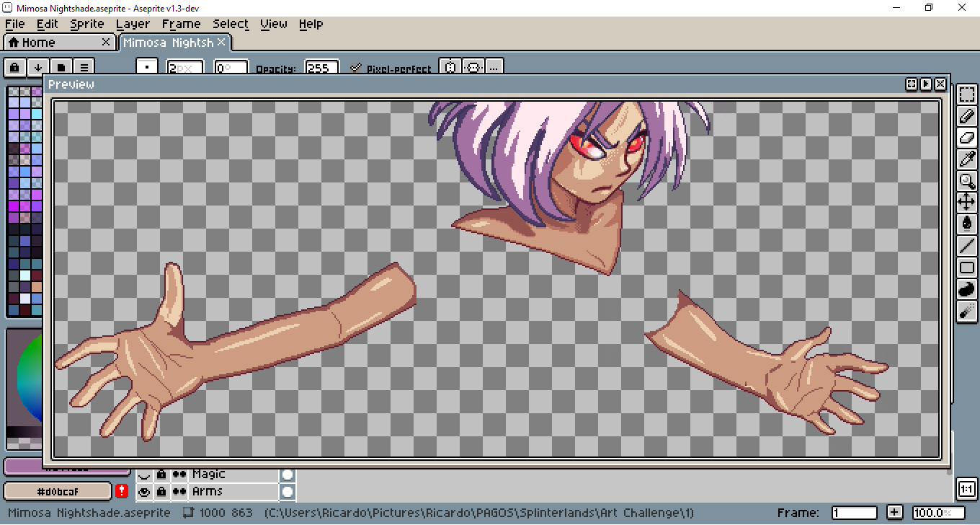Click the palette sort arrow icon
980x525 pixels.
38,68
